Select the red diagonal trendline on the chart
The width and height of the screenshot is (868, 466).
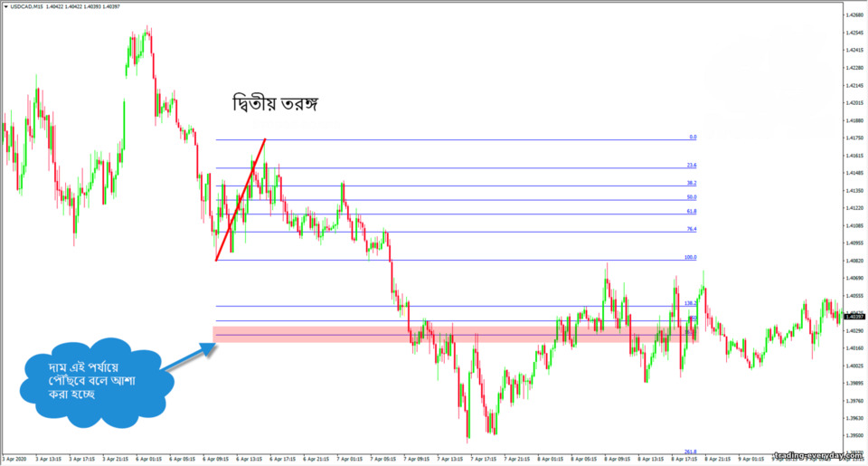coord(241,199)
